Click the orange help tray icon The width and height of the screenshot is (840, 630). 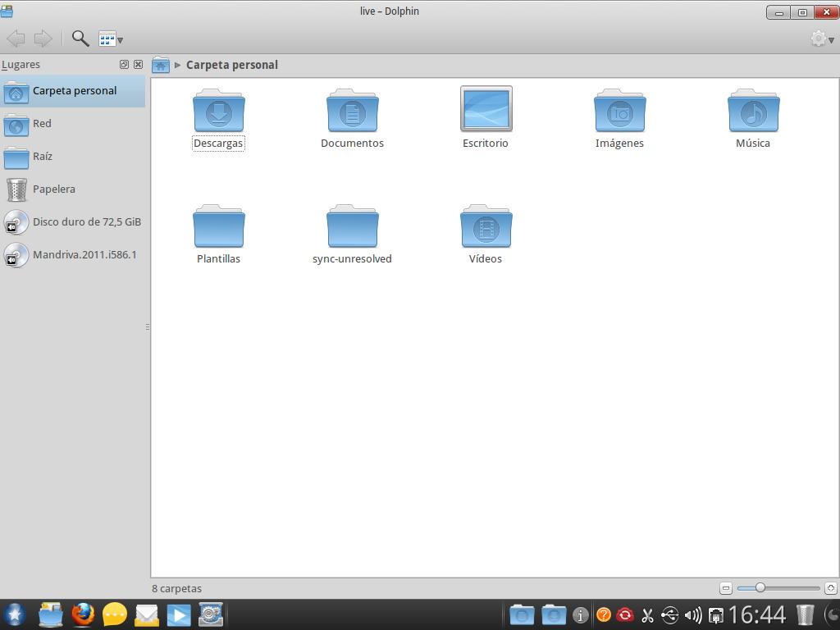(605, 614)
